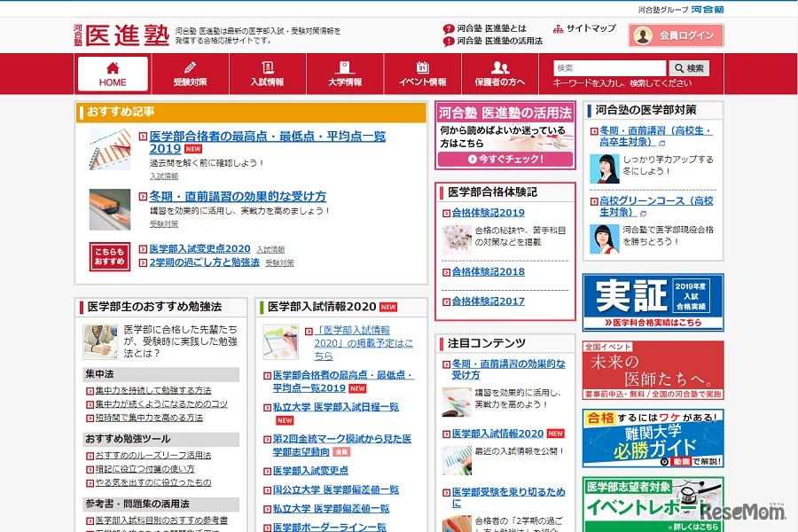Click 入試情報 tag under 2019 article
This screenshot has width=798, height=532.
pyautogui.click(x=164, y=176)
